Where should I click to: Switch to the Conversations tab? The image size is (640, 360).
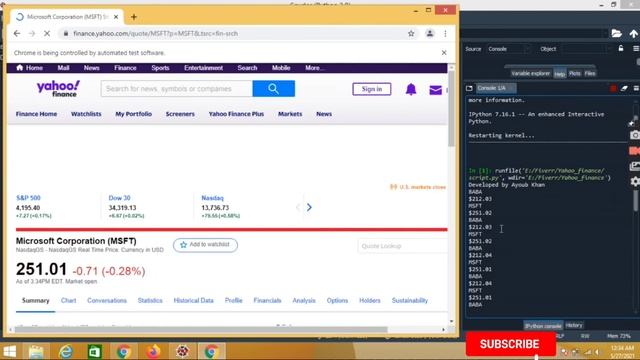tap(107, 300)
